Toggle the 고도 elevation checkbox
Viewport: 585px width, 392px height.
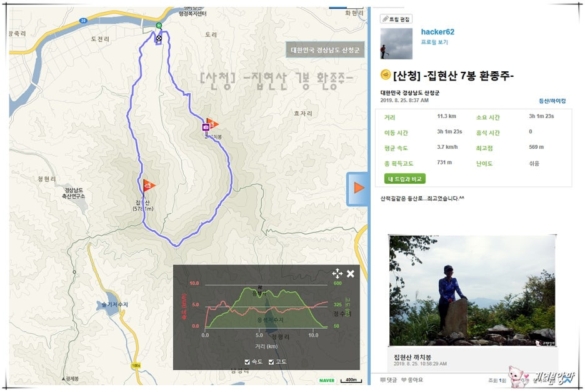pyautogui.click(x=271, y=362)
